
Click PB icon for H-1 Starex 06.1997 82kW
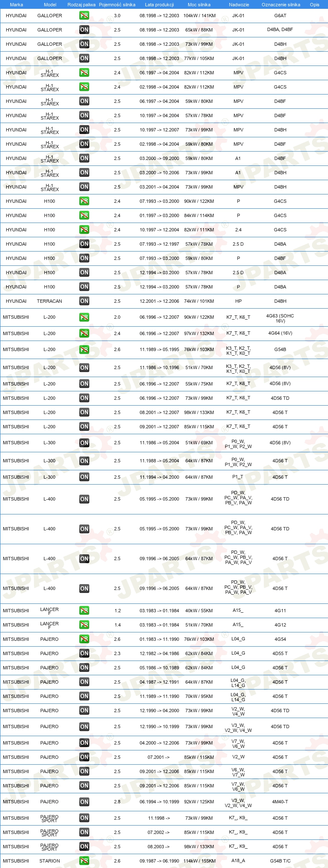coord(84,73)
